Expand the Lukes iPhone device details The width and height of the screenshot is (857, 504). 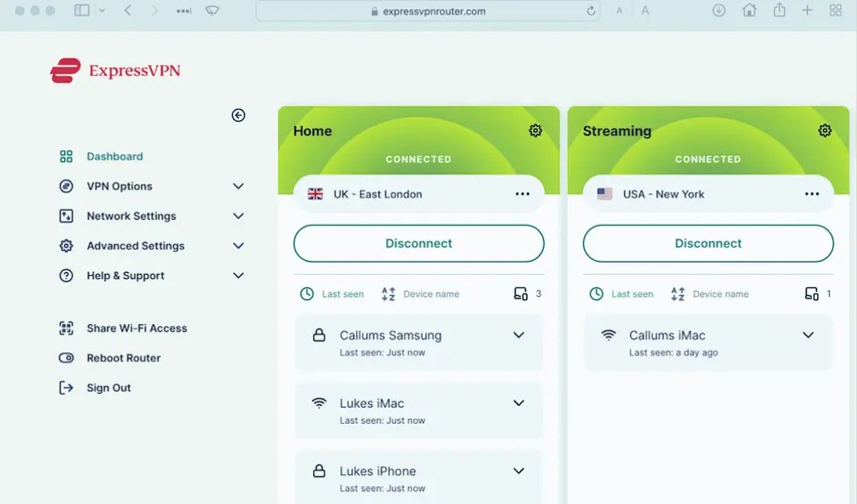(519, 471)
